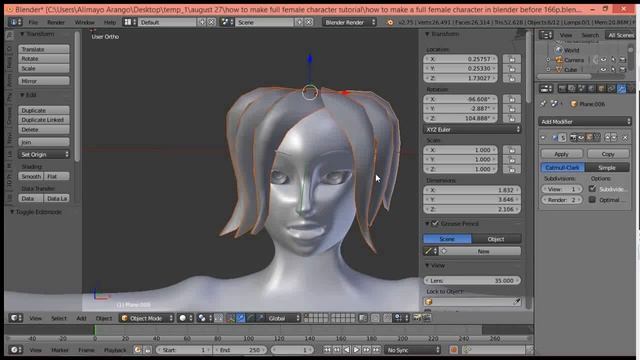Select the Modifiers wrench tab icon

pos(621,89)
